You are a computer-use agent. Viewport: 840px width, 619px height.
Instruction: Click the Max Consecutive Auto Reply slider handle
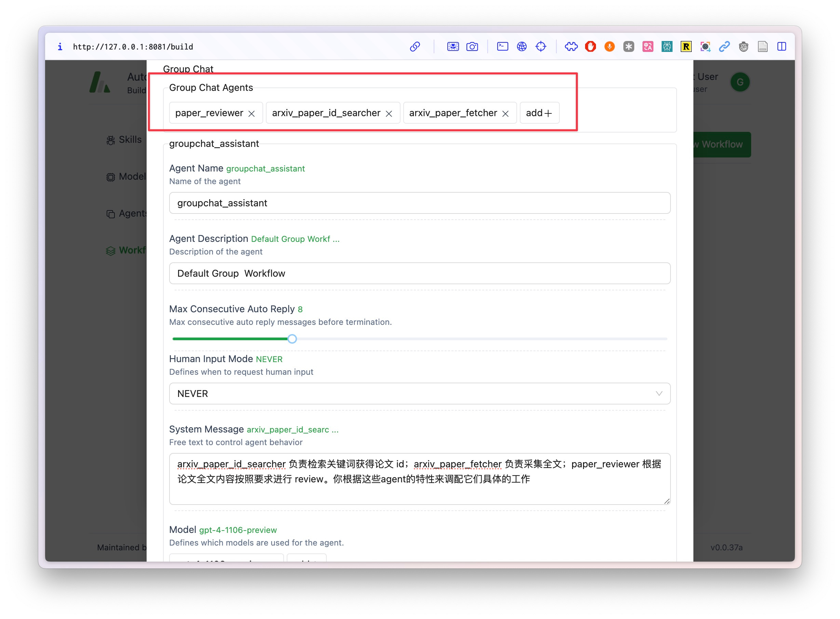292,339
